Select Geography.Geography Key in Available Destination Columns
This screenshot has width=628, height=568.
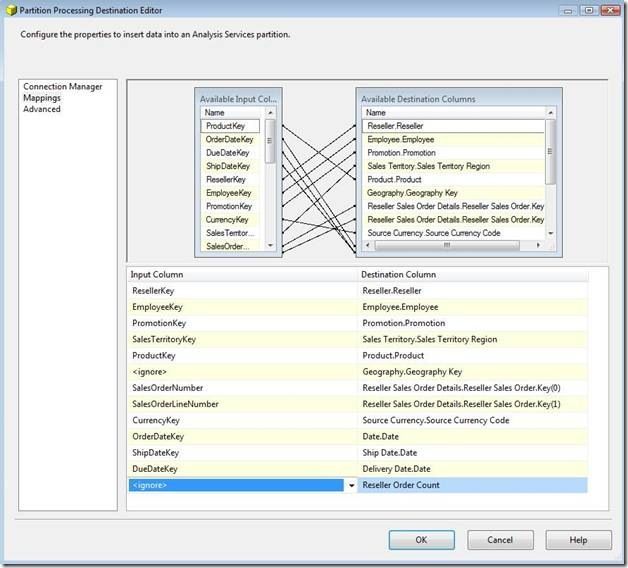click(x=453, y=193)
